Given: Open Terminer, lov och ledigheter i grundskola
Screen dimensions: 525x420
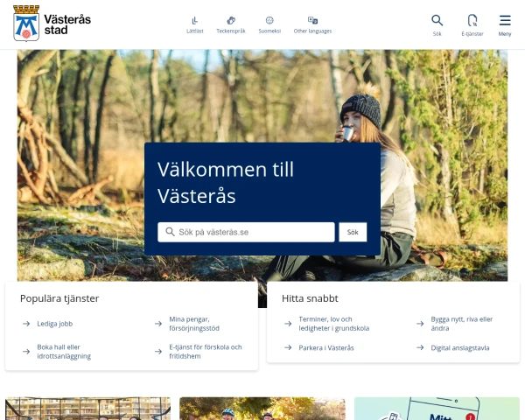Looking at the screenshot, I should (x=334, y=324).
